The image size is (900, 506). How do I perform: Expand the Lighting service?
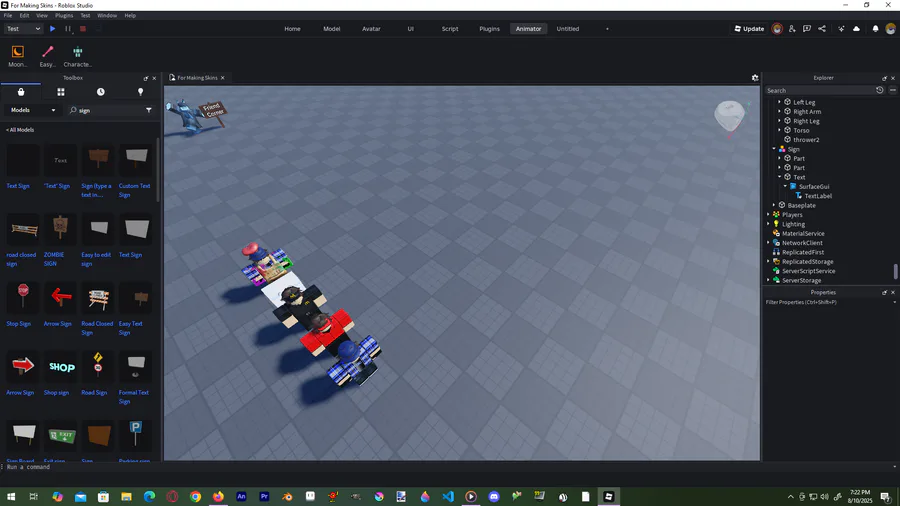769,224
